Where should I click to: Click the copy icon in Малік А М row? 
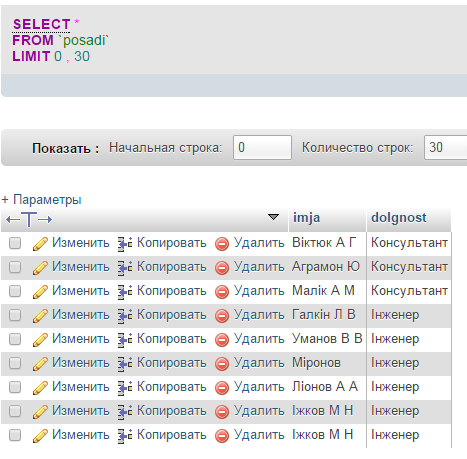125,292
